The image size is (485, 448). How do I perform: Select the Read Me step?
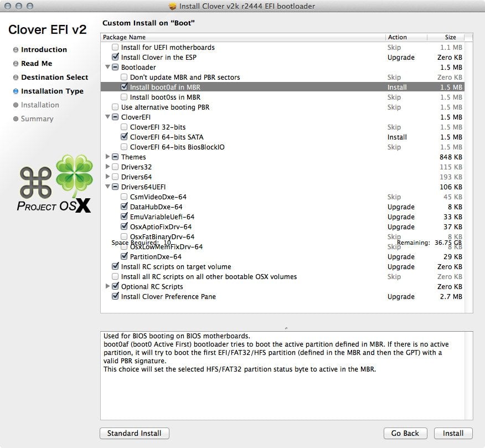tap(37, 64)
